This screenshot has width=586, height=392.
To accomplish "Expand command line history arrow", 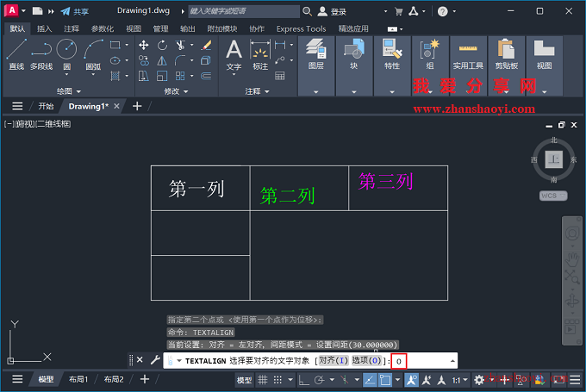I will pos(452,361).
